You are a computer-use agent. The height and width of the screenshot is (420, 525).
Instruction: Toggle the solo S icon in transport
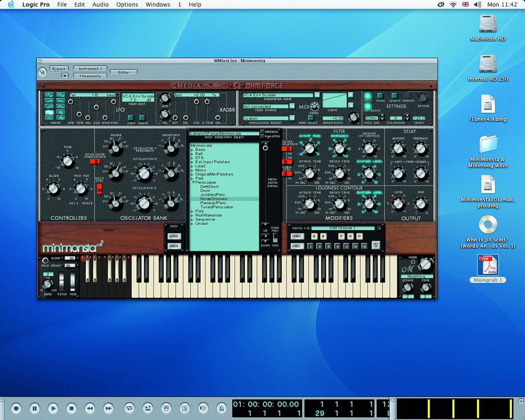185,409
